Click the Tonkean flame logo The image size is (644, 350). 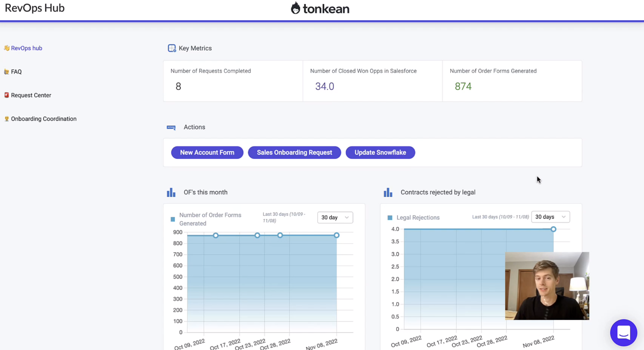click(x=295, y=8)
